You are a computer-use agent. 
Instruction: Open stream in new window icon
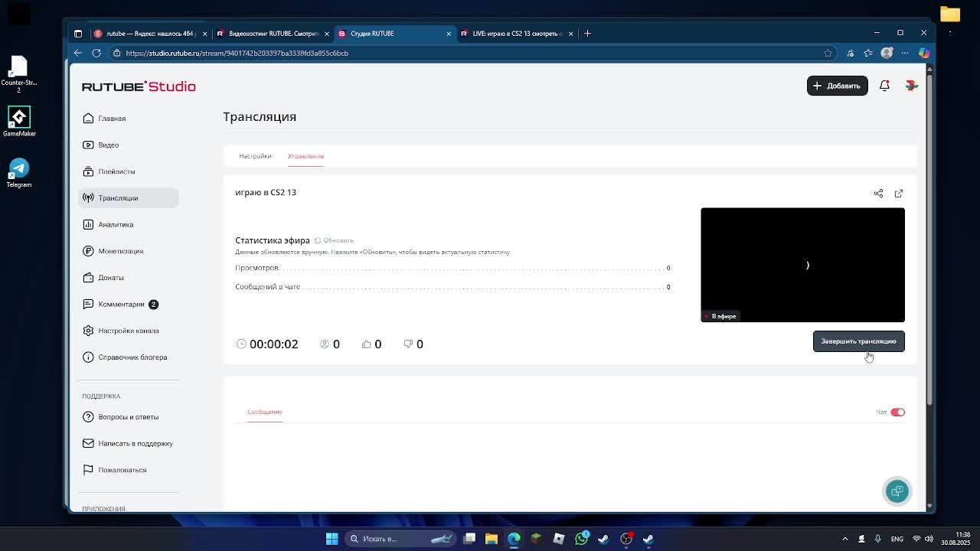(x=899, y=193)
